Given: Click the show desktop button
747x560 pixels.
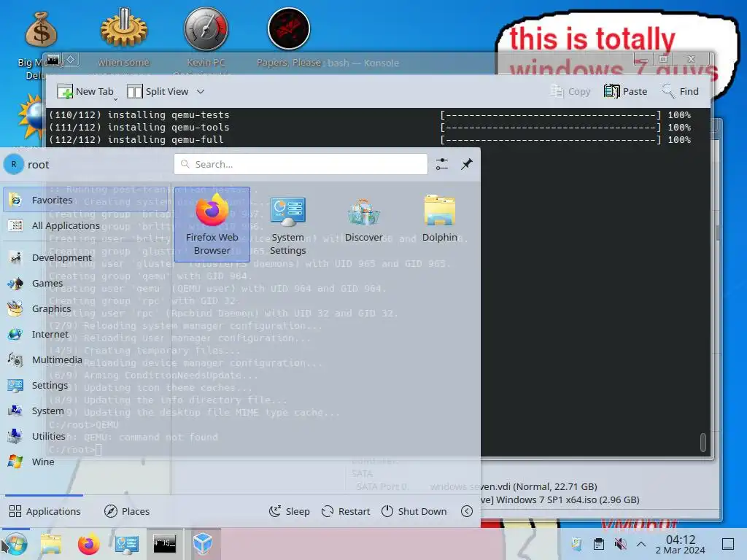Looking at the screenshot, I should pyautogui.click(x=728, y=544).
